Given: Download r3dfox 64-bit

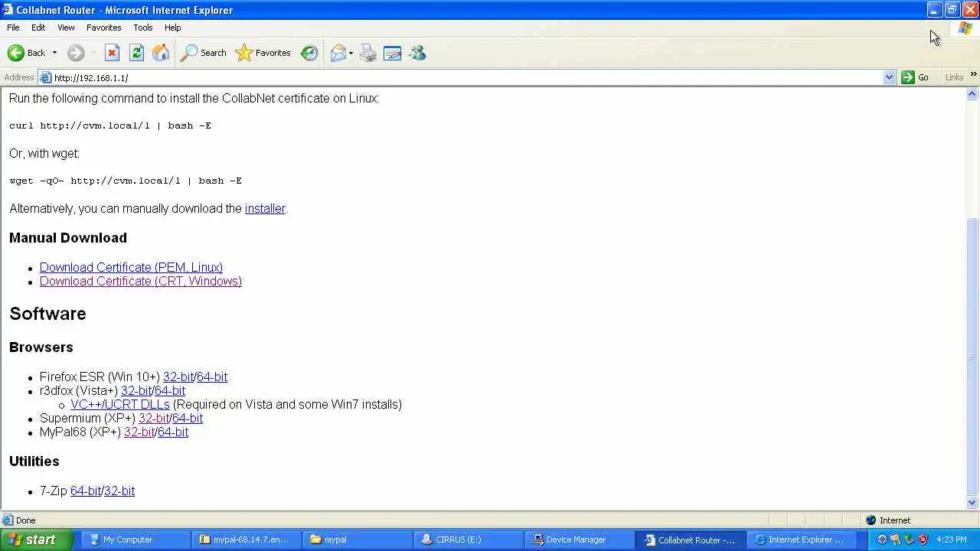Looking at the screenshot, I should pos(170,390).
